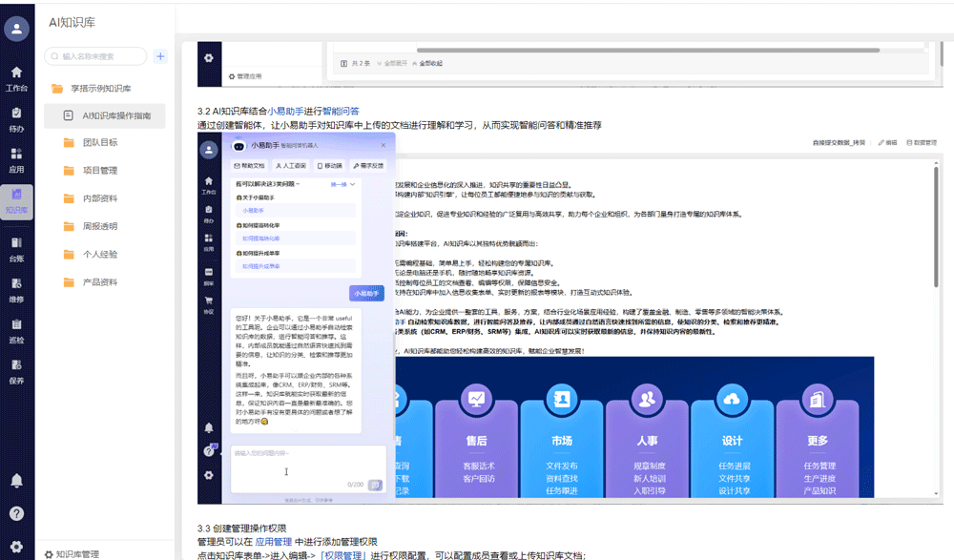The height and width of the screenshot is (560, 954).
Task: Open the 应用 apps grid icon
Action: (x=16, y=159)
